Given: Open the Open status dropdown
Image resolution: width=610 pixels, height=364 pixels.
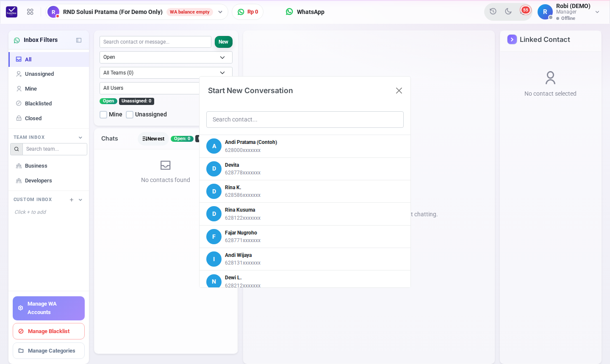Looking at the screenshot, I should tap(166, 57).
